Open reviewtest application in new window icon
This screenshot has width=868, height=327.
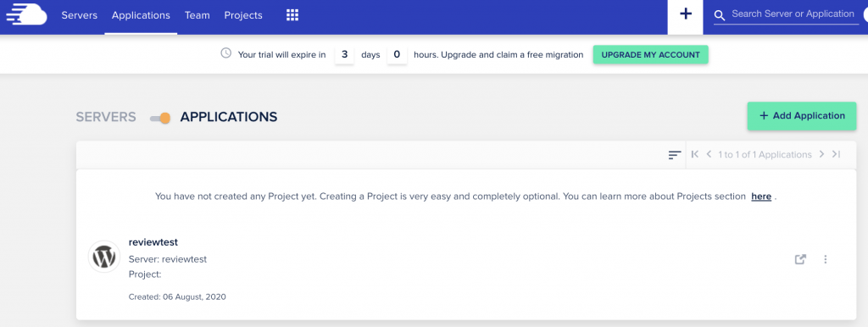[x=800, y=259]
